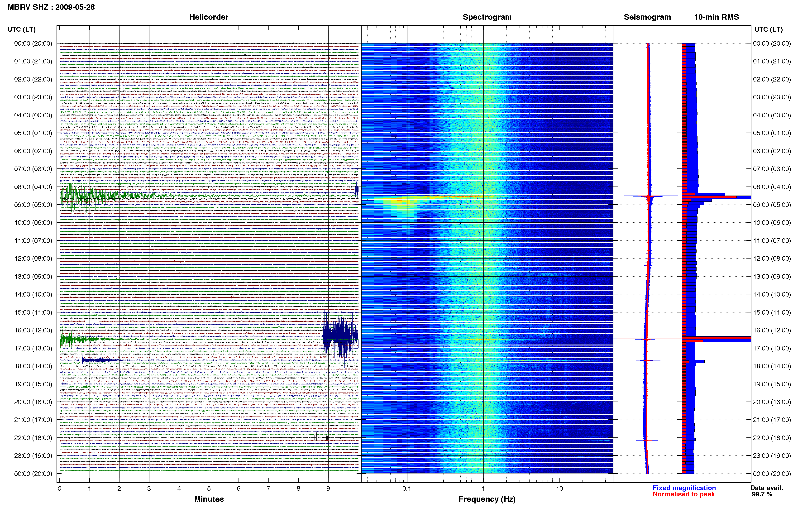Click right-axis time label 17:00 (13:00)

(772, 348)
